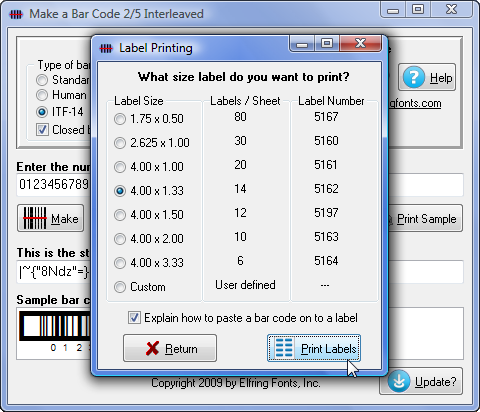Image resolution: width=480 pixels, height=412 pixels.
Task: Click the bar code string output field
Action: click(x=53, y=272)
